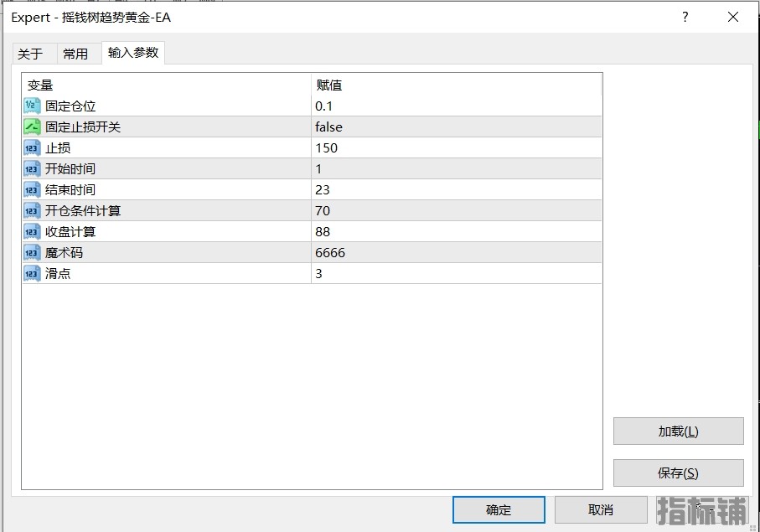The height and width of the screenshot is (532, 760).
Task: Cancel the dialog with 取消
Action: pos(601,509)
